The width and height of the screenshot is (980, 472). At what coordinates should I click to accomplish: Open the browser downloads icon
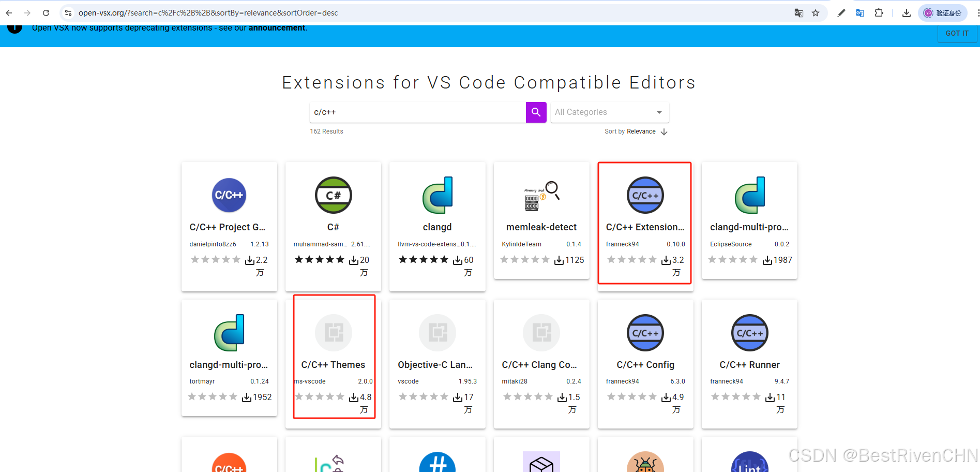(x=907, y=13)
